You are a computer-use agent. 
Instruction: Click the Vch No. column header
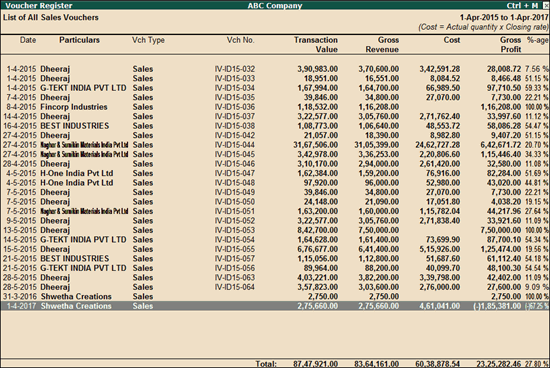coord(241,40)
